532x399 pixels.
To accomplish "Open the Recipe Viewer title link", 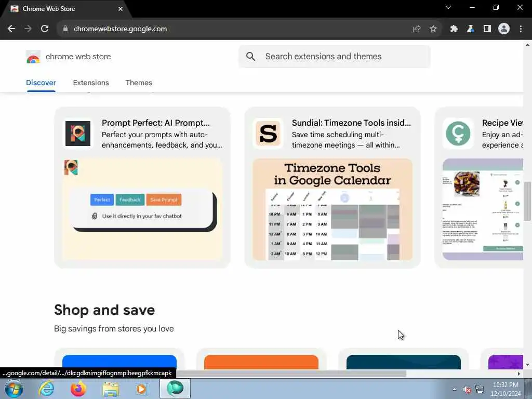I will pyautogui.click(x=502, y=123).
